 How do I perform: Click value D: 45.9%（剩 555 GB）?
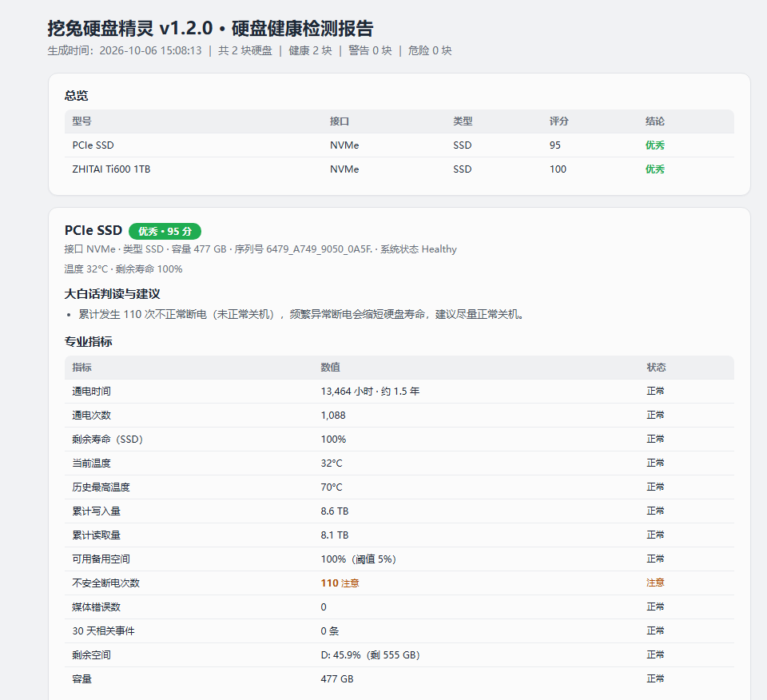pos(370,655)
